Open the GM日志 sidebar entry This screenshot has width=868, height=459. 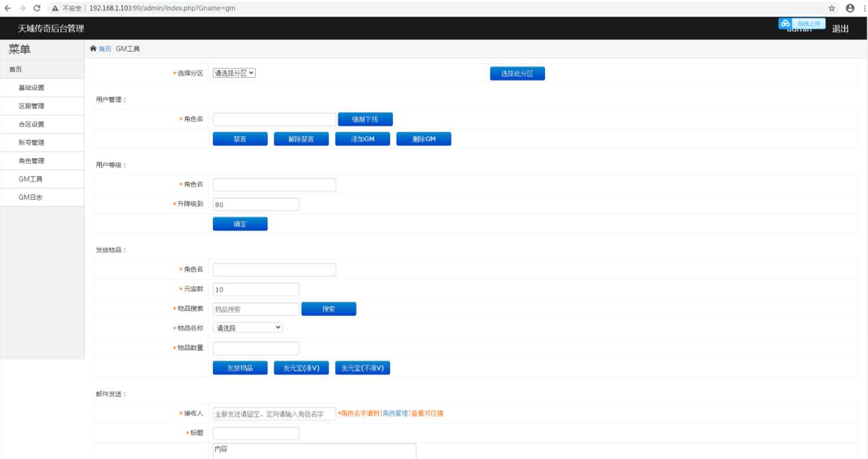pyautogui.click(x=31, y=197)
